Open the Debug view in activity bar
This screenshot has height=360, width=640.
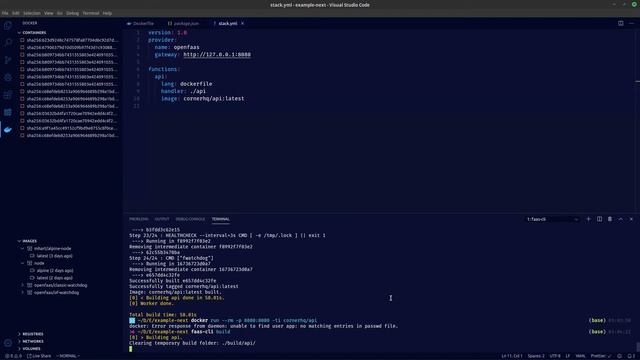[x=8, y=78]
